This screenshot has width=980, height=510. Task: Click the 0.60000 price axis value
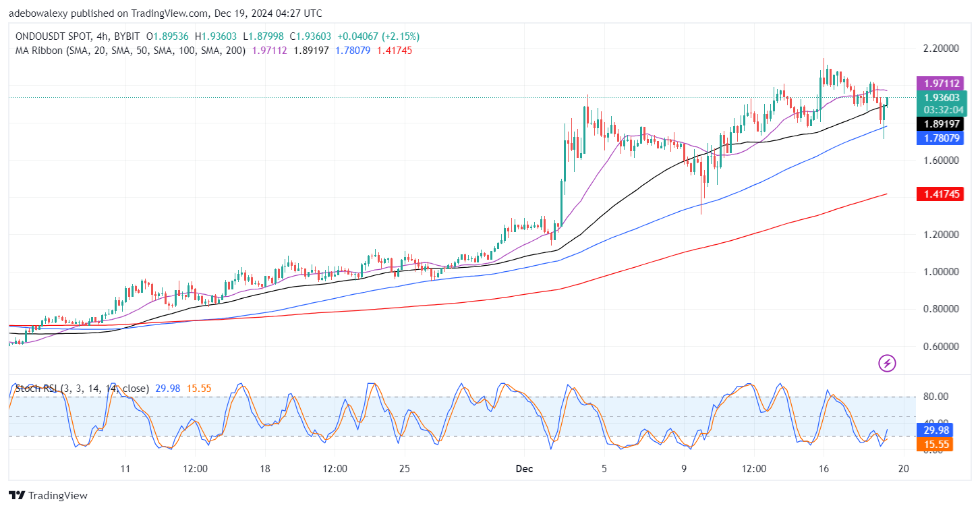pos(942,347)
